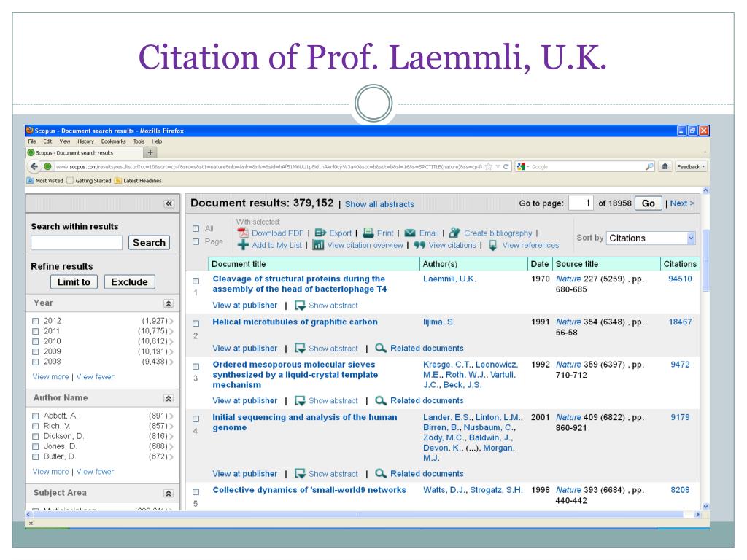Open the Bookmarks menu
The width and height of the screenshot is (747, 560).
[113, 141]
